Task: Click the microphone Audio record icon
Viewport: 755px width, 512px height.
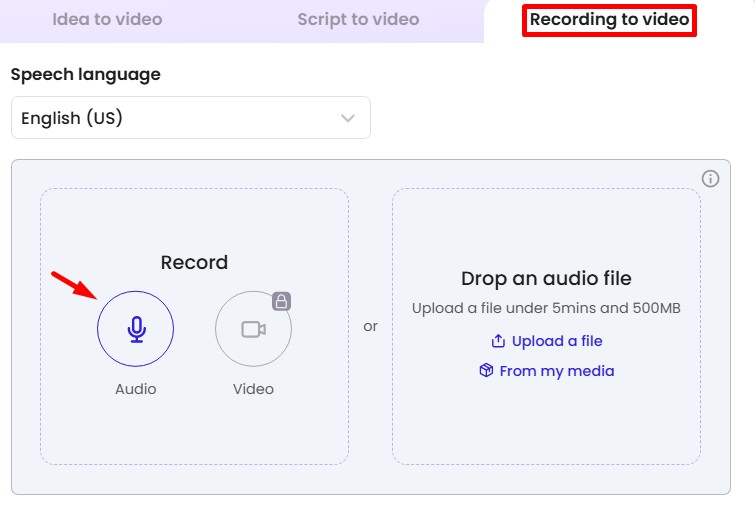Action: (x=135, y=329)
